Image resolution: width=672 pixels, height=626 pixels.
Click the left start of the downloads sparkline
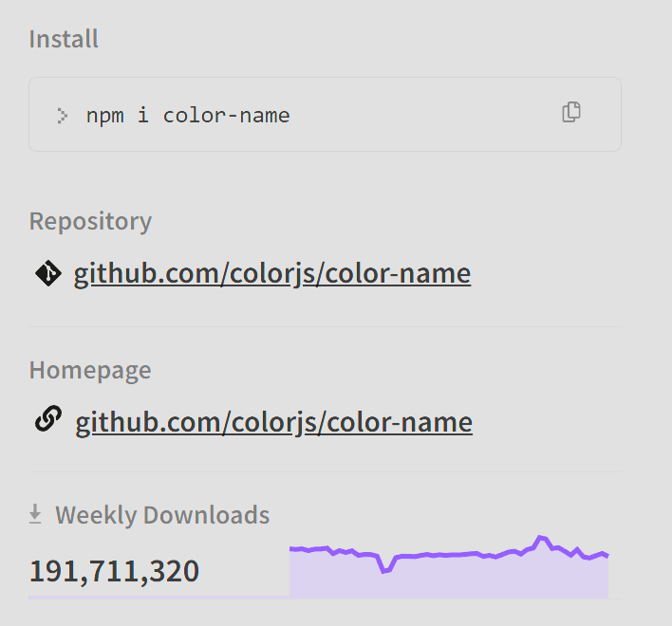[291, 548]
